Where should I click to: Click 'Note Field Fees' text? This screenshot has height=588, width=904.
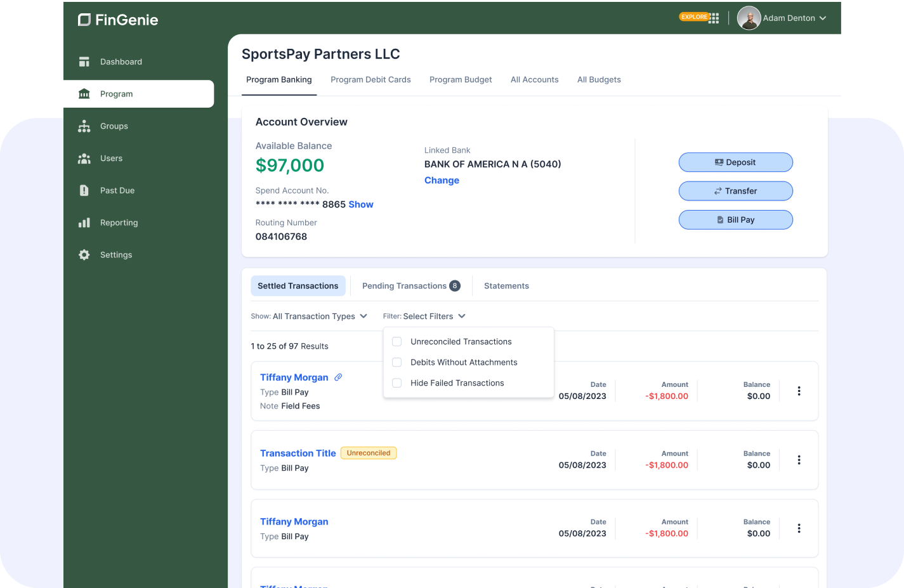[x=290, y=406]
